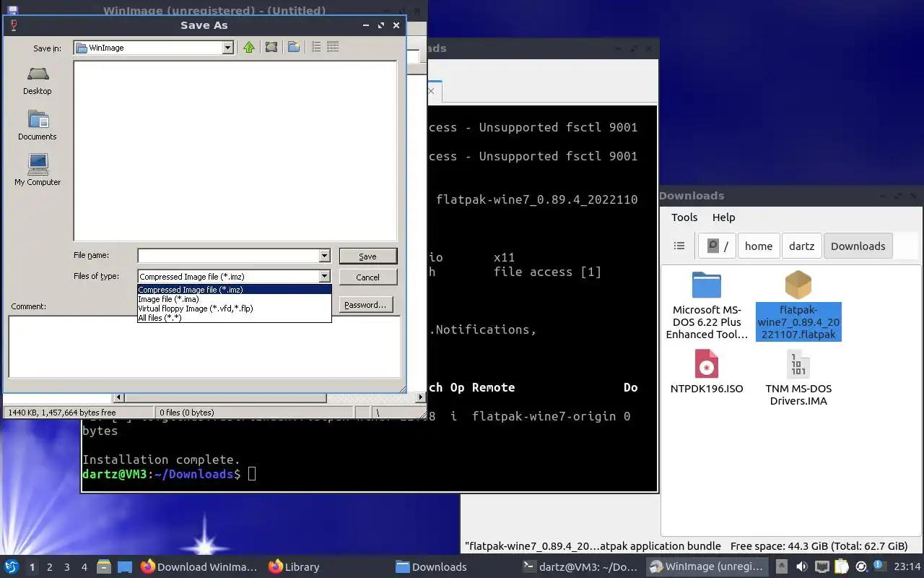Screen dimensions: 924x578
Task: Go to root folder in file manager path bar
Action: (717, 246)
